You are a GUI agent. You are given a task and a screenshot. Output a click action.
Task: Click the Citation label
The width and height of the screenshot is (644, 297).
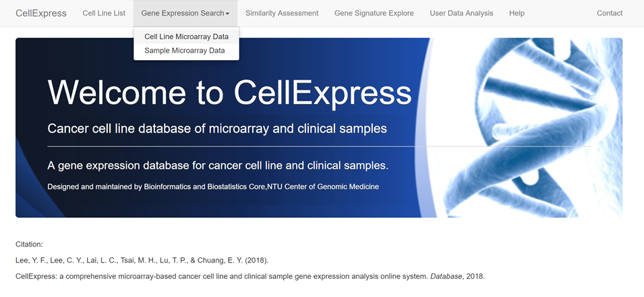coord(29,244)
